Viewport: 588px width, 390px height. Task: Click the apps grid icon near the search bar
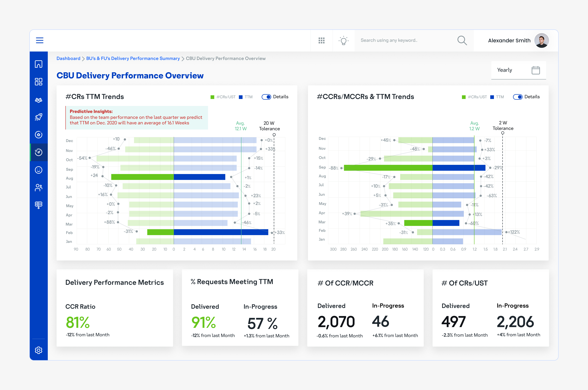[321, 40]
